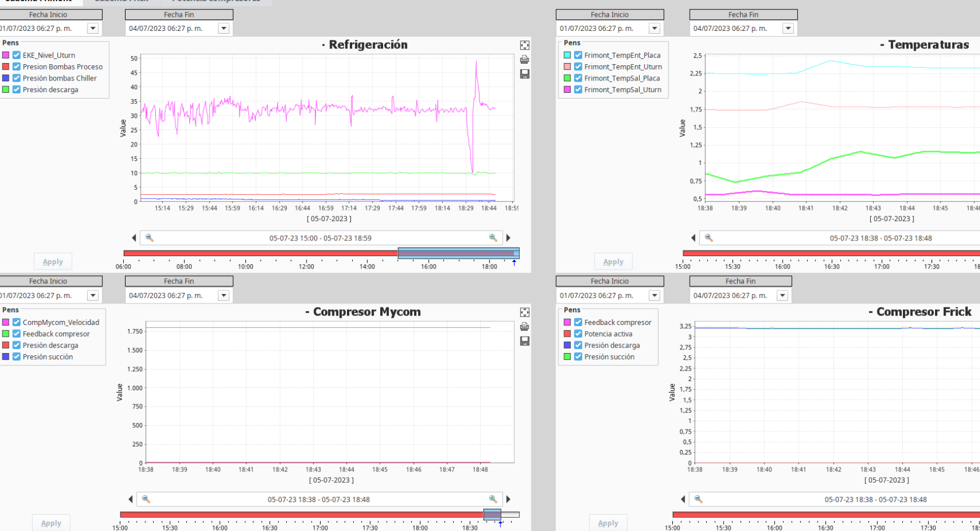The image size is (980, 531).
Task: Click the blue range selector under Refrigeración
Action: [458, 253]
